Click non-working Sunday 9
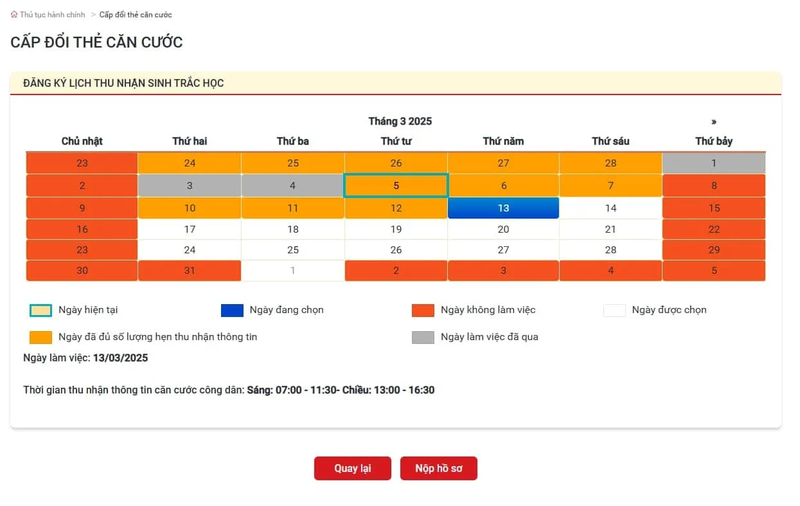 tap(82, 208)
